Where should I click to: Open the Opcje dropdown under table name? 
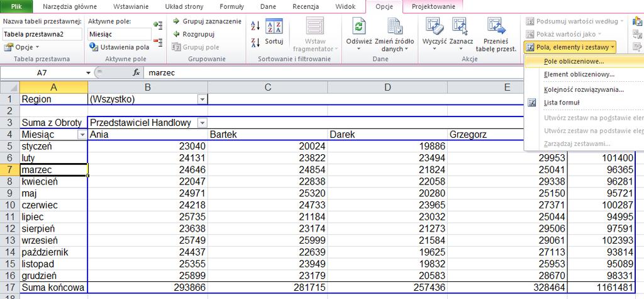click(x=21, y=47)
